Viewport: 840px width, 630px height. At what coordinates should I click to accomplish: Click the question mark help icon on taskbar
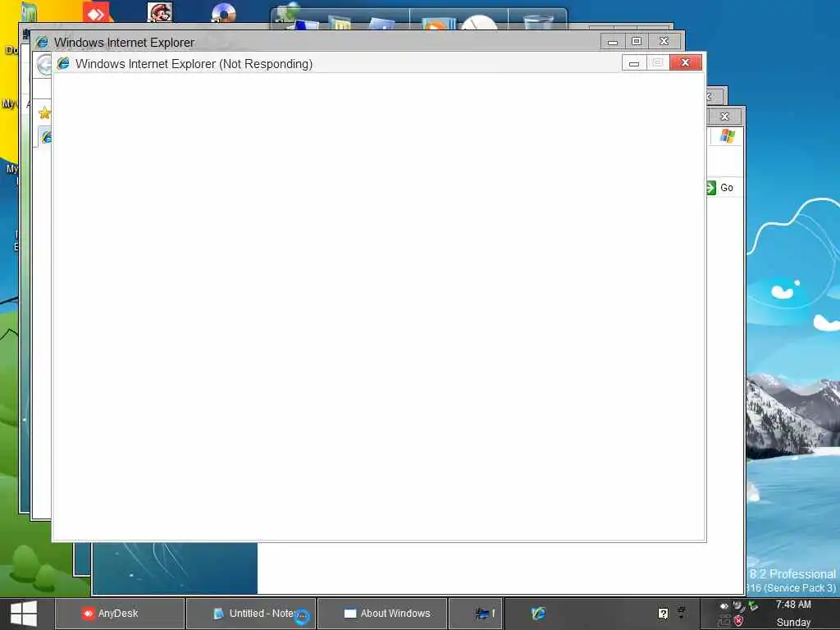click(663, 614)
